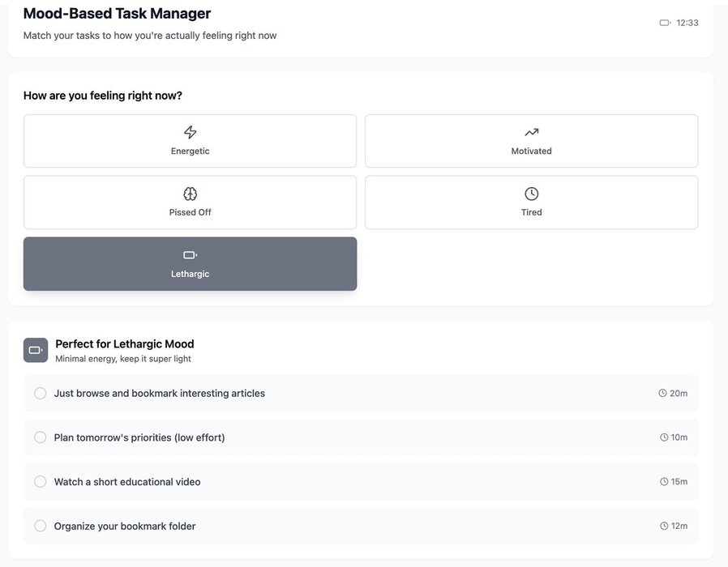Click clock icon beside 20m duration

(662, 394)
